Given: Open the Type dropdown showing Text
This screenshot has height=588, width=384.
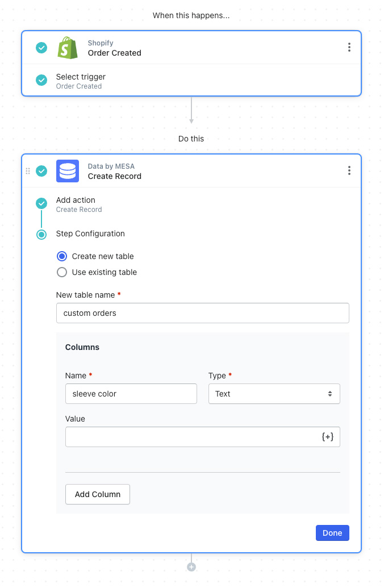Looking at the screenshot, I should pos(274,394).
